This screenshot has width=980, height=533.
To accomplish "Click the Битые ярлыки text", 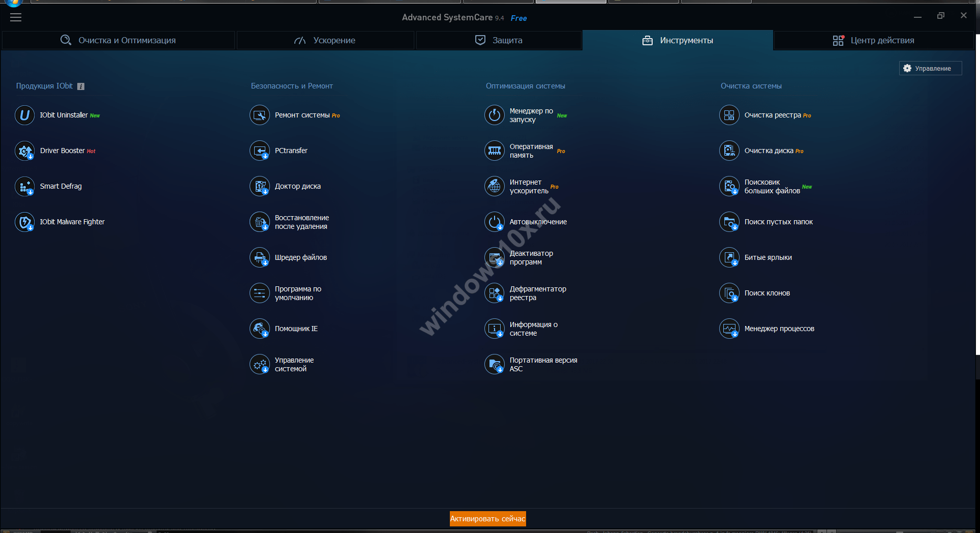I will point(768,257).
